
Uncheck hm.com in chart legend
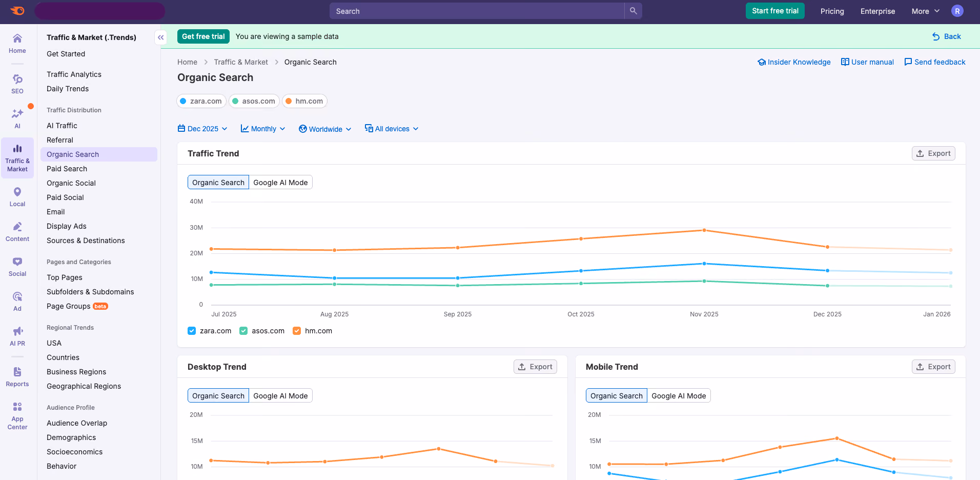[x=297, y=331]
